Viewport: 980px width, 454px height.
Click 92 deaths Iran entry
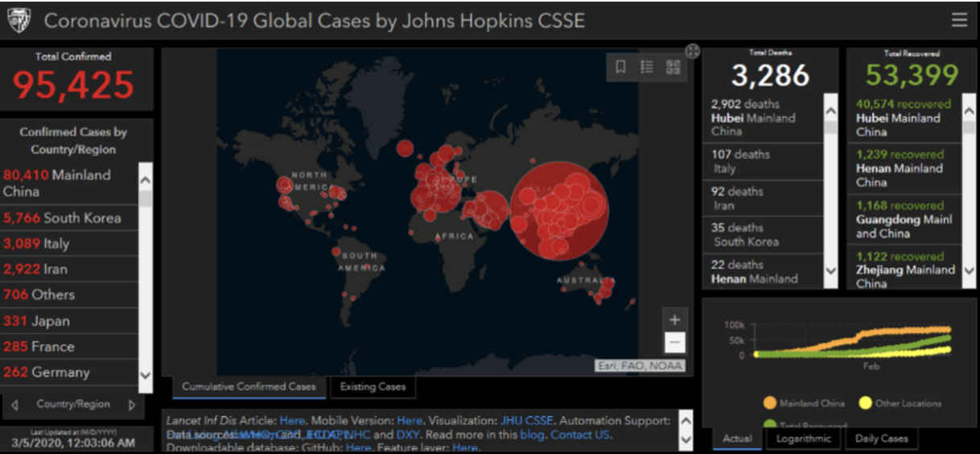coord(764,198)
